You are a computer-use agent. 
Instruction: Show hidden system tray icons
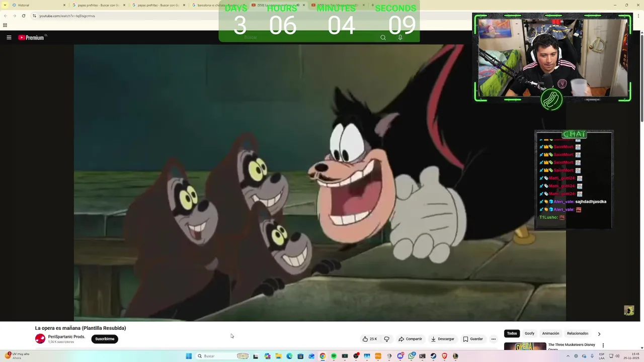568,356
